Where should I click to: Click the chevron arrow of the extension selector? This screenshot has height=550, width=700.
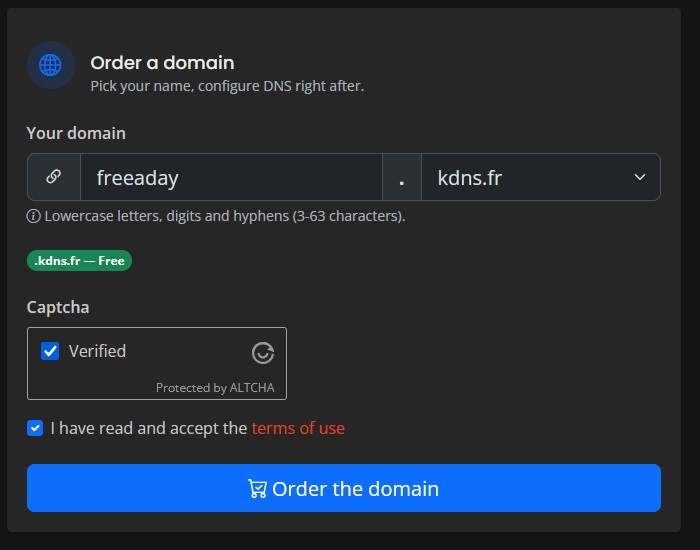pos(640,177)
